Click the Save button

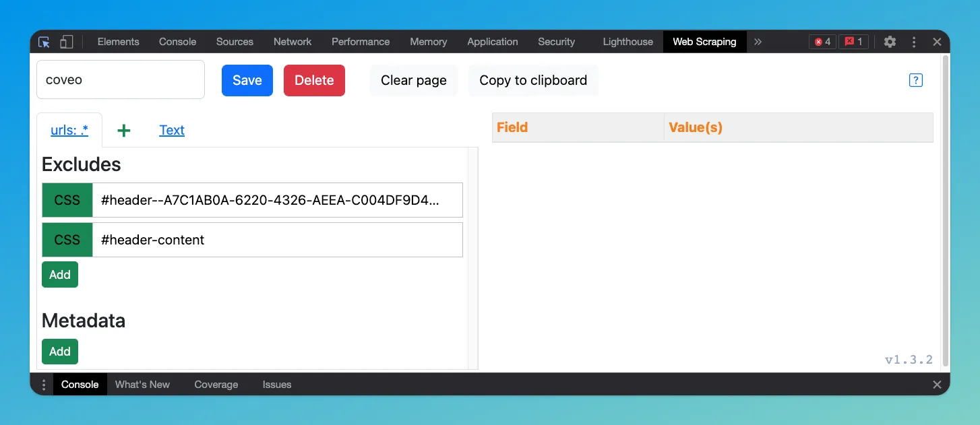pyautogui.click(x=247, y=80)
